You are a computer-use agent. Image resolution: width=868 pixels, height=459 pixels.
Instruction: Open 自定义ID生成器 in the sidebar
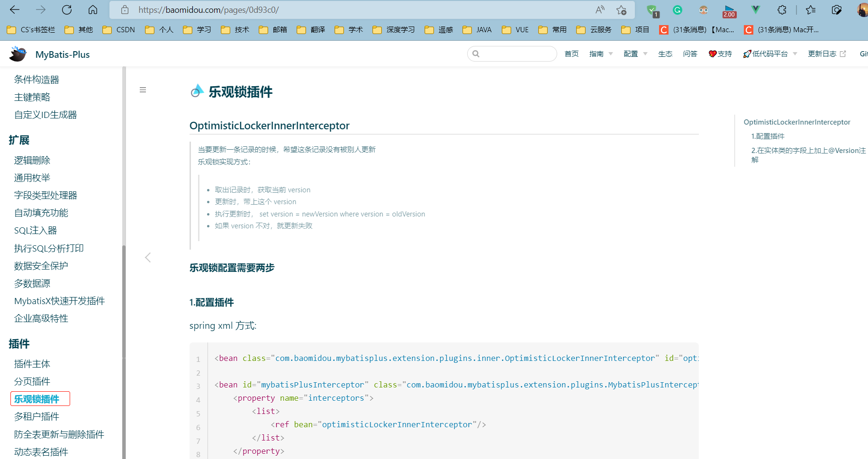[45, 115]
